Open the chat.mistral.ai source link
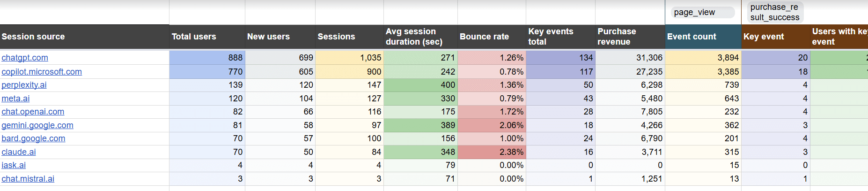Screen dimensions: 868x191 (x=28, y=179)
